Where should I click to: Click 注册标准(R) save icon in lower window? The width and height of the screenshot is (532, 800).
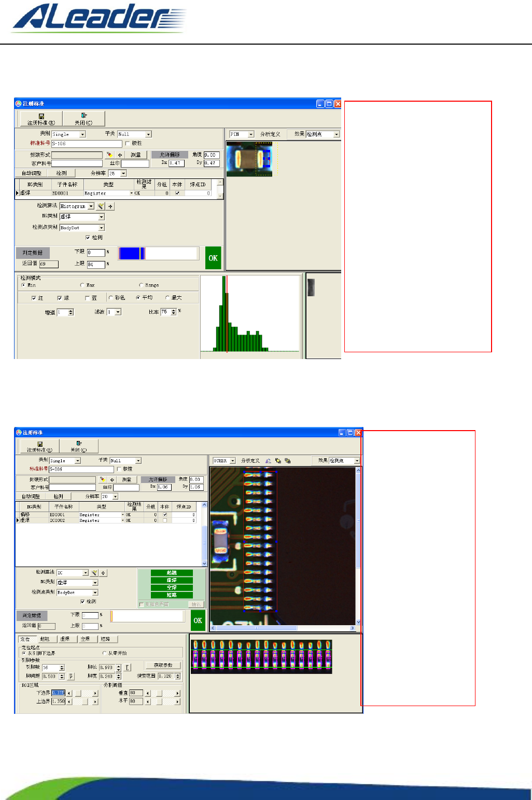[40, 444]
